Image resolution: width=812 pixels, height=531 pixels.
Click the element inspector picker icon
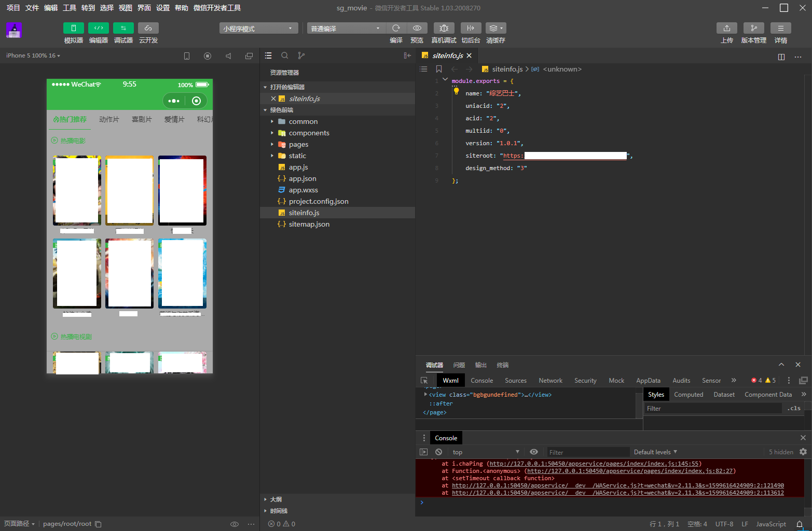[424, 381]
